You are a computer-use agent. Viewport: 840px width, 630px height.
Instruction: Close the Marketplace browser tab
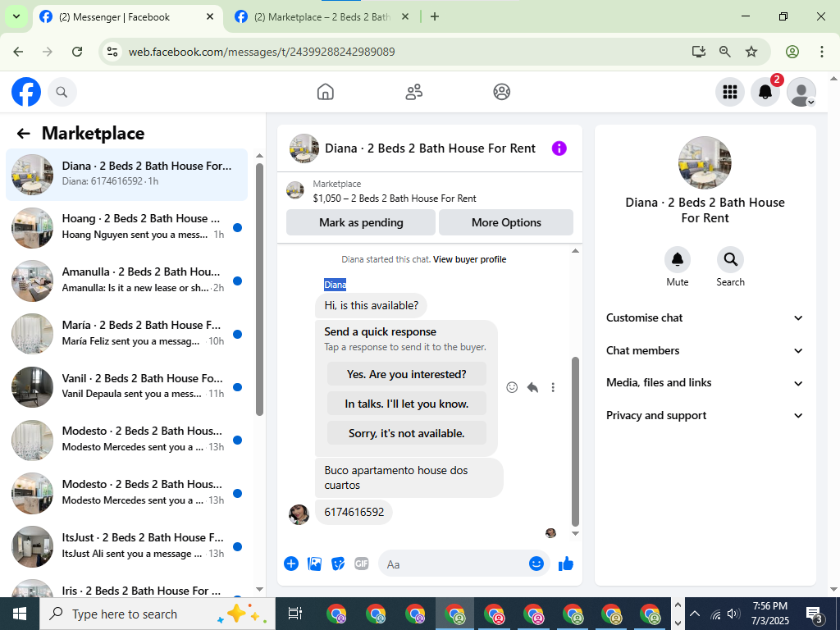pos(405,16)
